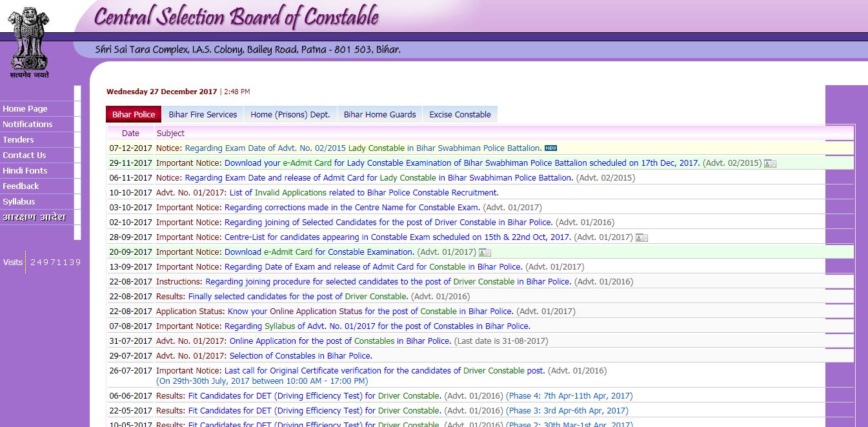This screenshot has height=427, width=868.
Task: Open the Excise Constable tab
Action: (x=460, y=114)
